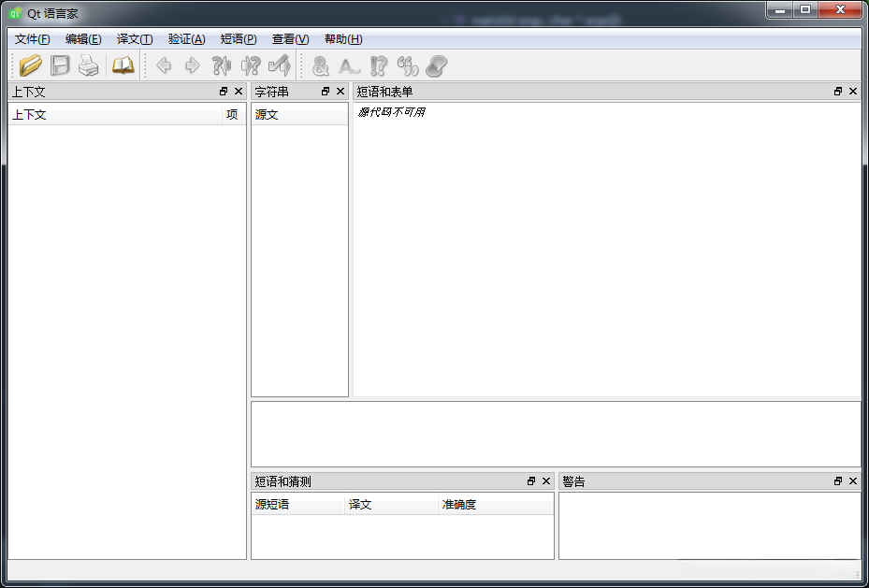Float the 短语和猜测 dock panel
Viewport: 869px width, 588px height.
(x=531, y=481)
